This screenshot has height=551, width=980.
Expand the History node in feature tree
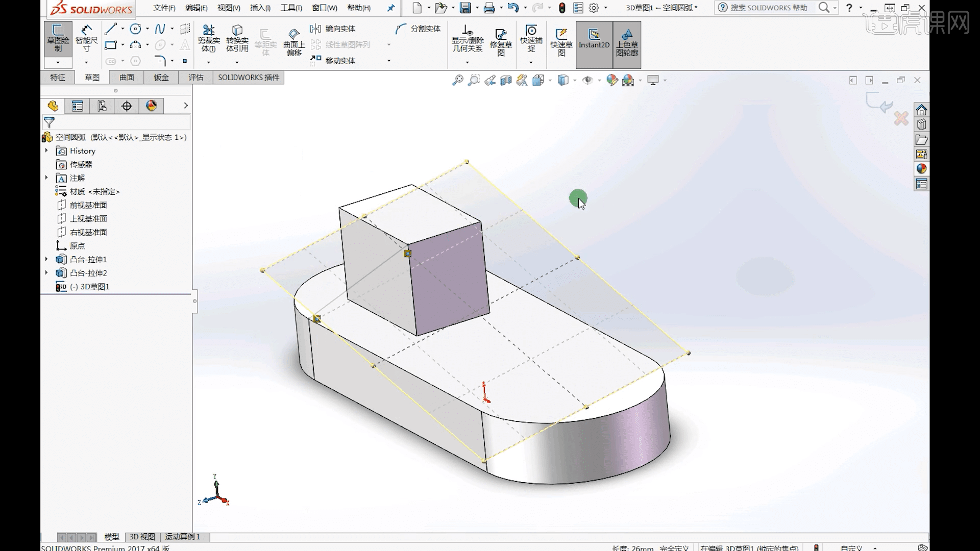tap(46, 151)
